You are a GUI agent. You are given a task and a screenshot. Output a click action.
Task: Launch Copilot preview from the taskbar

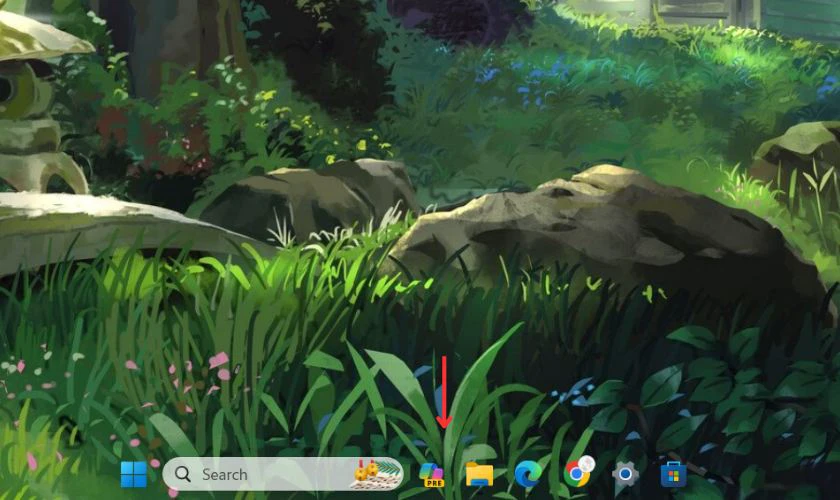coord(432,474)
